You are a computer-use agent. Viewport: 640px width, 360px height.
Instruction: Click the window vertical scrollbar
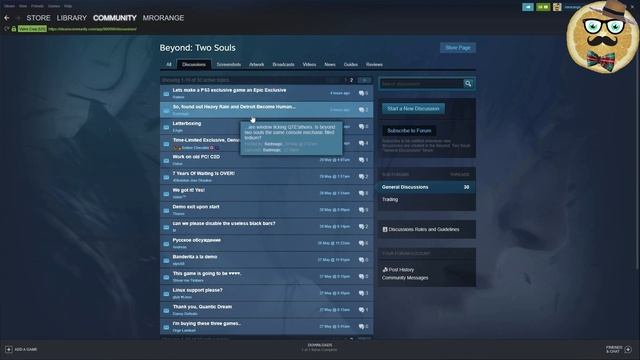(x=637, y=163)
